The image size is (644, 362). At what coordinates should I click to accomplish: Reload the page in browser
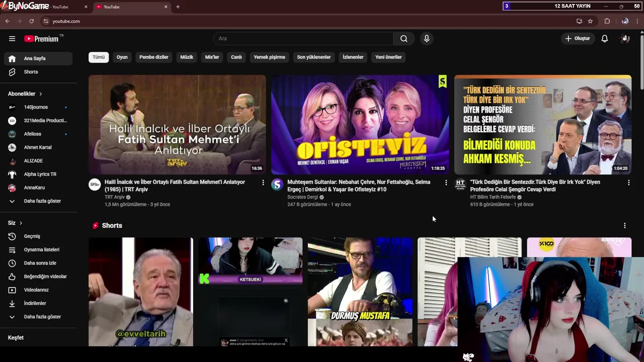coord(31,21)
